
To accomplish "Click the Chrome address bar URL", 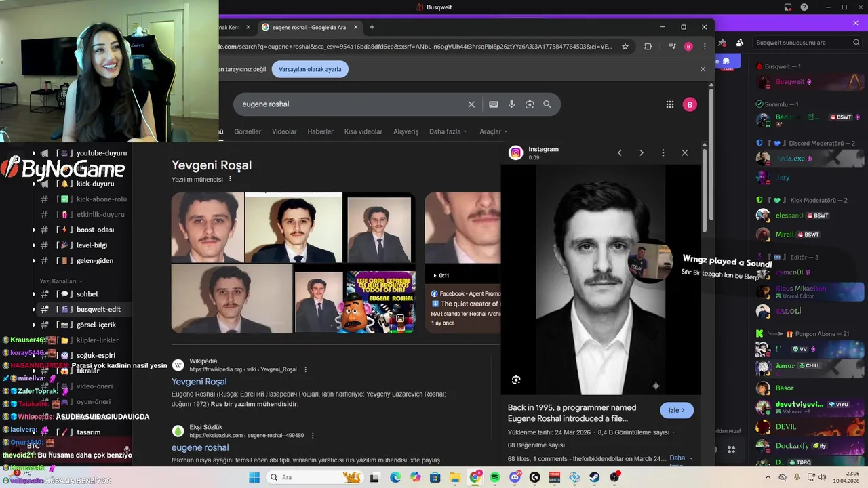I will pyautogui.click(x=415, y=47).
